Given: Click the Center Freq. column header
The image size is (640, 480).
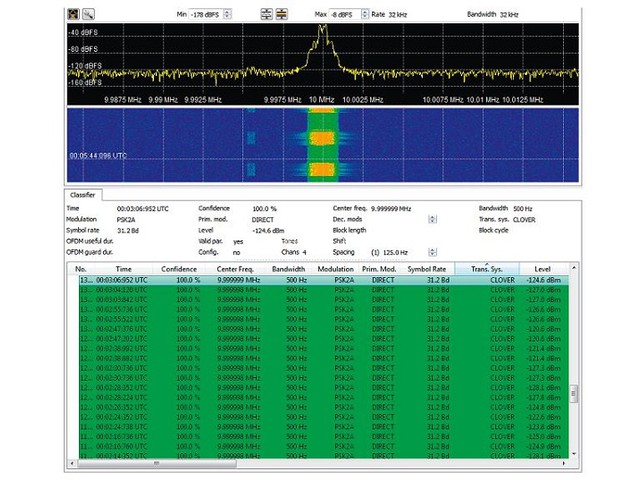Looking at the screenshot, I should (235, 269).
